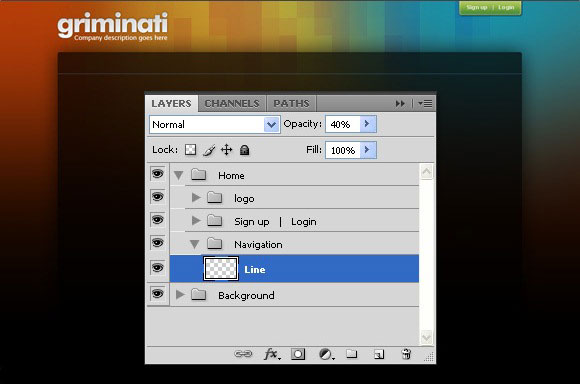This screenshot has height=384, width=580.
Task: Switch to the Channels tab
Action: pos(232,103)
